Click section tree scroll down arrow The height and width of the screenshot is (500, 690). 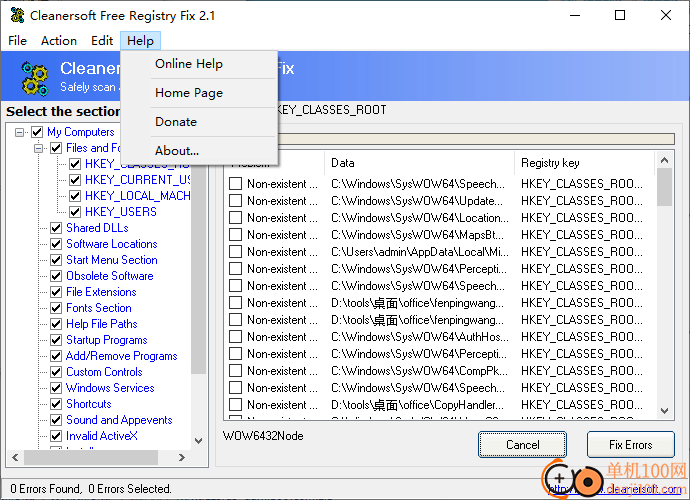click(x=198, y=441)
